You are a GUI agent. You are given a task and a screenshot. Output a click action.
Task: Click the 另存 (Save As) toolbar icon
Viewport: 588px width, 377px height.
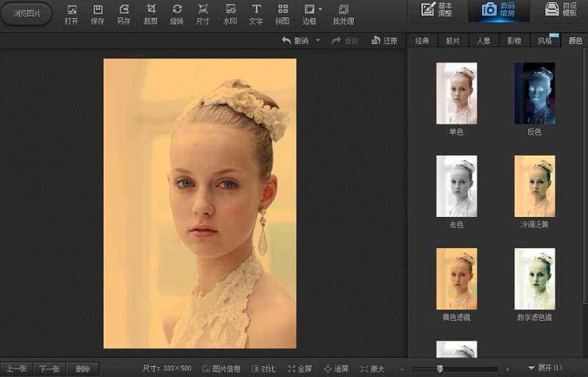[124, 14]
